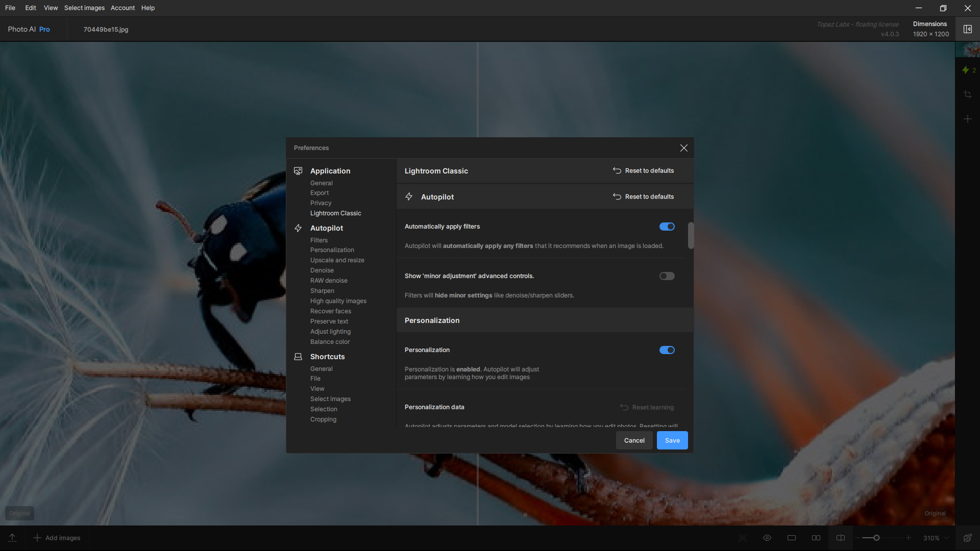The height and width of the screenshot is (551, 980).
Task: Select Adjust lighting preferences
Action: pyautogui.click(x=330, y=331)
